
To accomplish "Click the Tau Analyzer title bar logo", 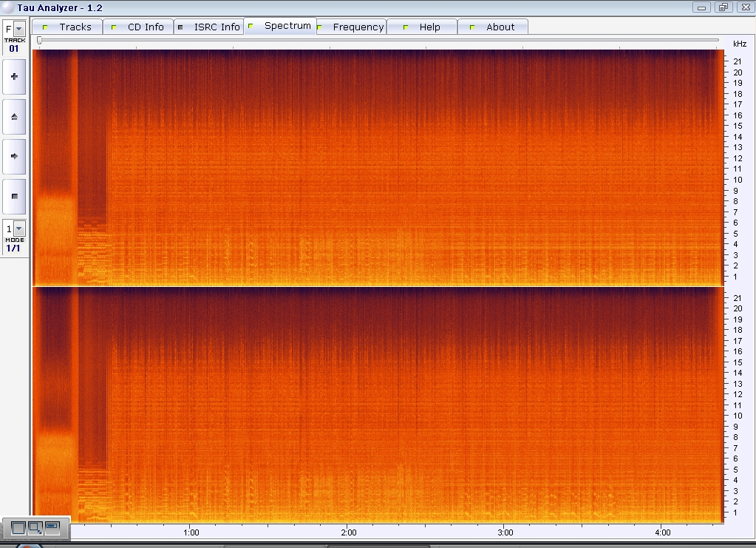I will [x=7, y=7].
